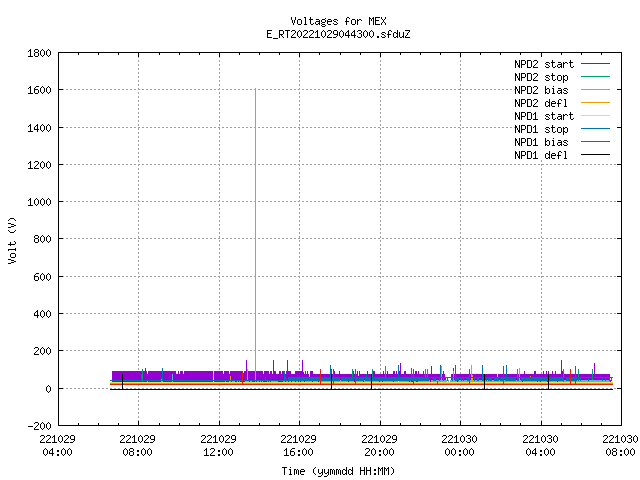Click the 1200 y-axis tick label
The width and height of the screenshot is (640, 480).
[x=39, y=165]
